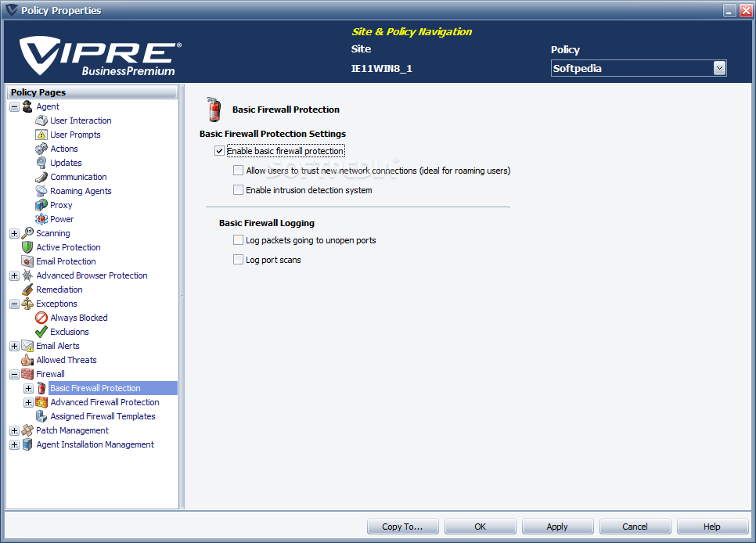Click the User Interaction icon
The width and height of the screenshot is (756, 543).
(x=41, y=120)
